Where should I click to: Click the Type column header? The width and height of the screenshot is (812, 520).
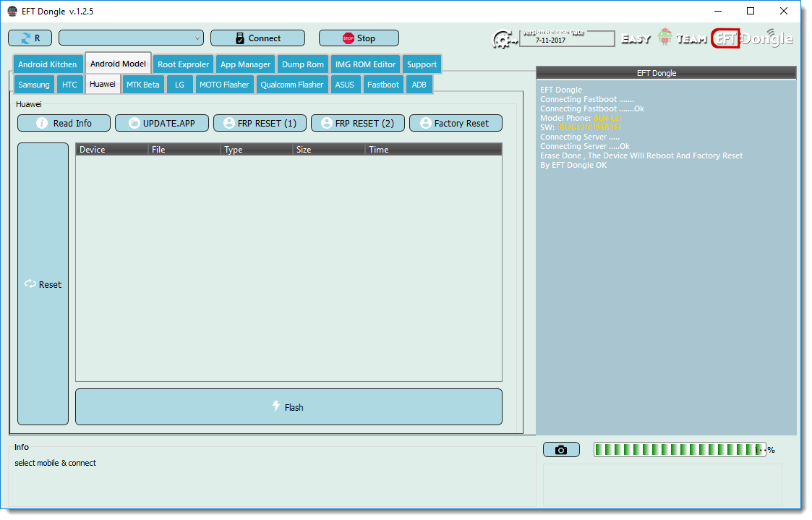[257, 150]
